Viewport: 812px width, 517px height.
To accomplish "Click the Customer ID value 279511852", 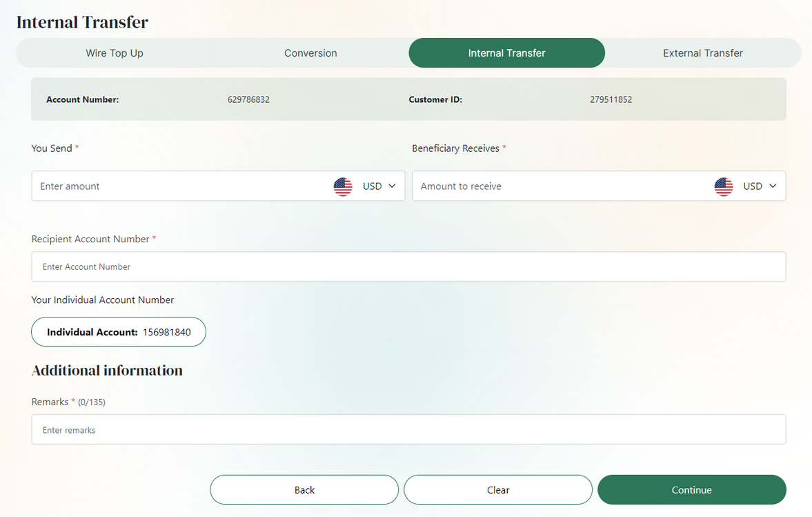I will (x=611, y=99).
